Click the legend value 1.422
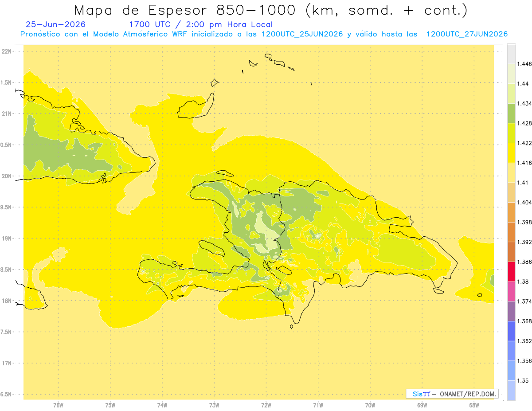This screenshot has height=411, width=532. (x=524, y=143)
